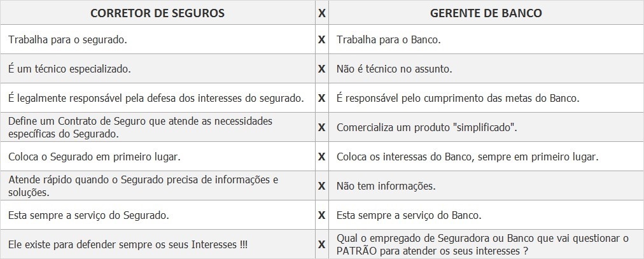Image resolution: width=644 pixels, height=259 pixels.
Task: Click the "Não tem informações." cell
Action: [386, 186]
